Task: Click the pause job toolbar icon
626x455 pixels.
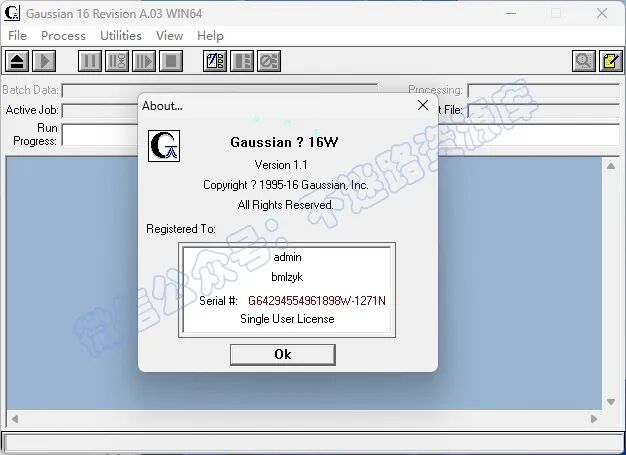Action: click(90, 61)
